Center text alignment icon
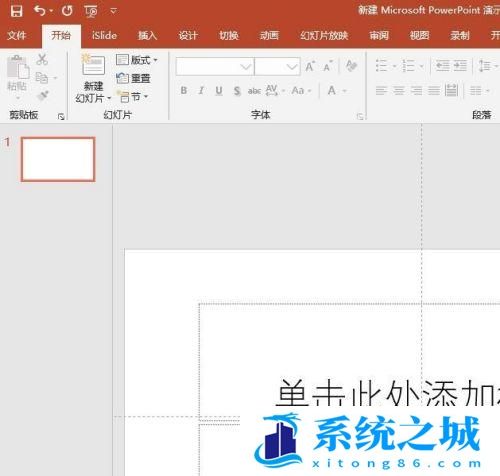500x476 pixels. click(x=399, y=90)
